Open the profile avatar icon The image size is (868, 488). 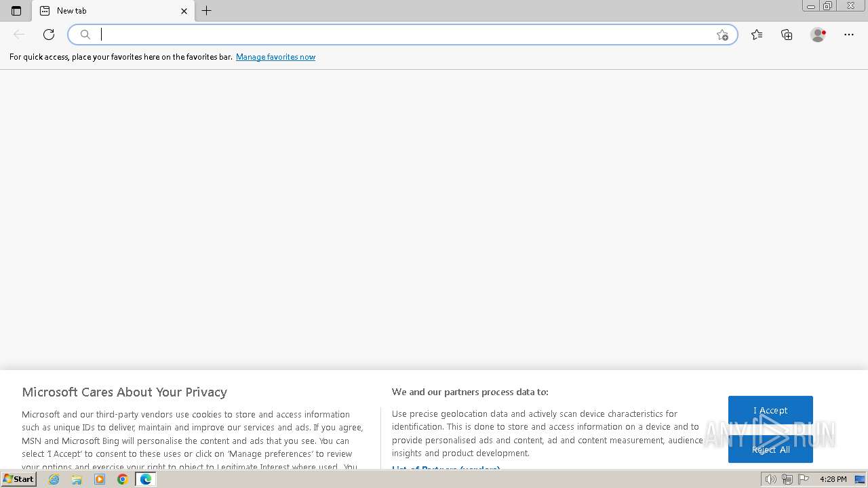pos(818,35)
